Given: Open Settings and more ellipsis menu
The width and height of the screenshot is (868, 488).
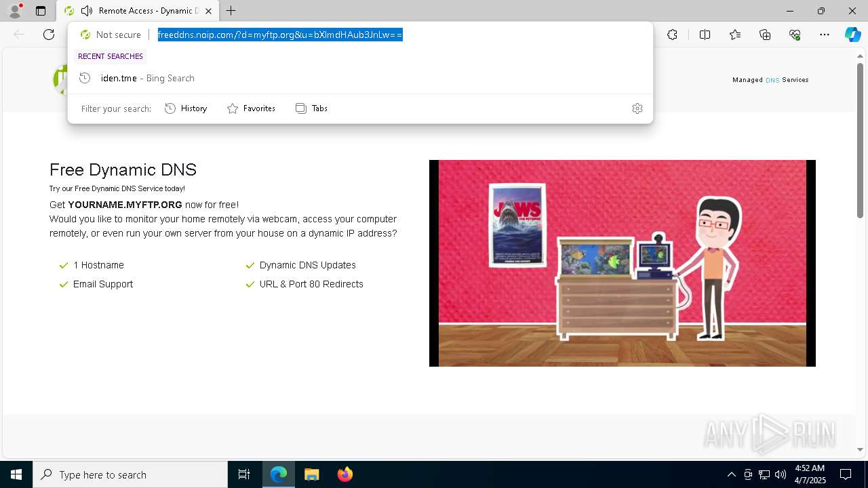Looking at the screenshot, I should pos(825,35).
